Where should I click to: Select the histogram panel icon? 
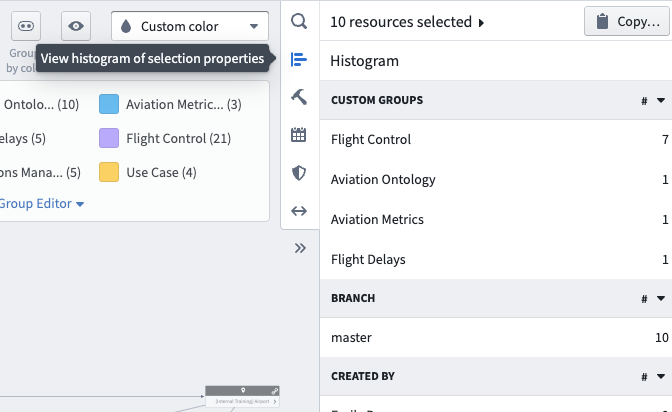(x=299, y=59)
